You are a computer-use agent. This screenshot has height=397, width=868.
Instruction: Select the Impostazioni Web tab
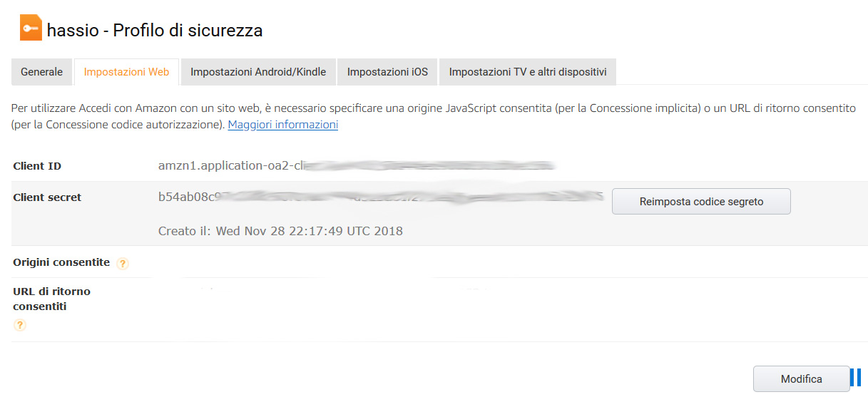pyautogui.click(x=126, y=72)
